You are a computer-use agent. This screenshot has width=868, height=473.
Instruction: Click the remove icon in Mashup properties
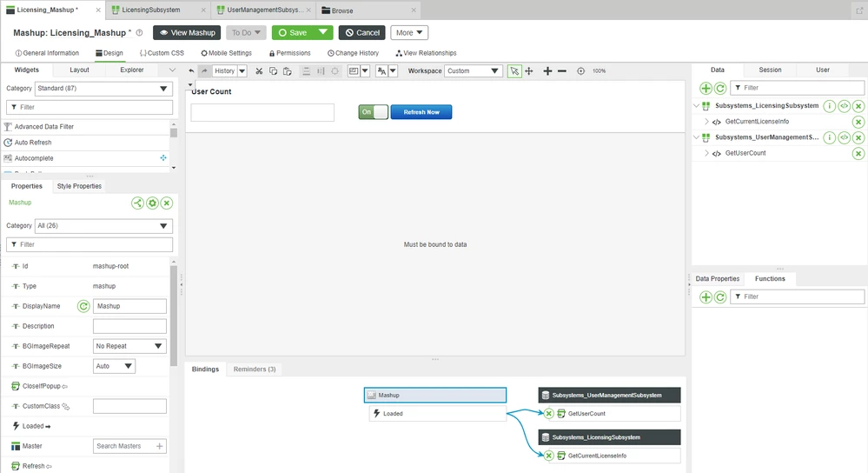pos(167,203)
